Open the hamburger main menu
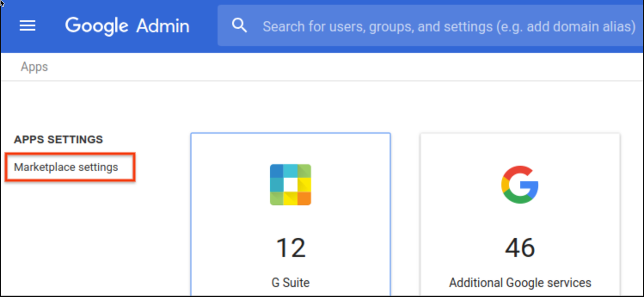Viewport: 644px width, 297px height. [x=27, y=26]
